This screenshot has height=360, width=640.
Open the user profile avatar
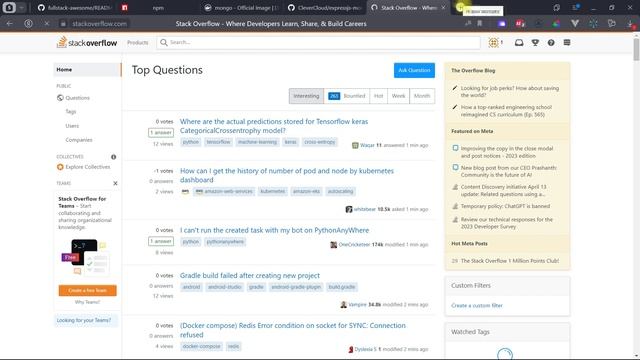point(493,42)
